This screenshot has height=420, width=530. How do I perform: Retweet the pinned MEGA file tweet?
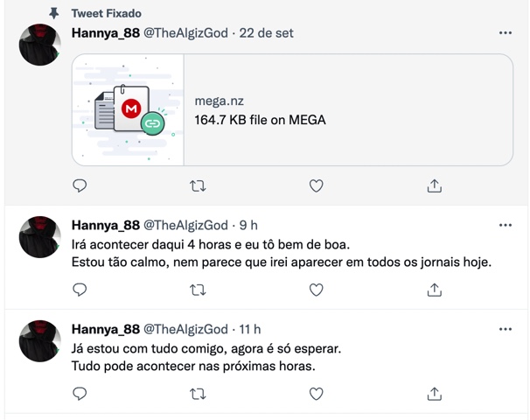coord(199,185)
